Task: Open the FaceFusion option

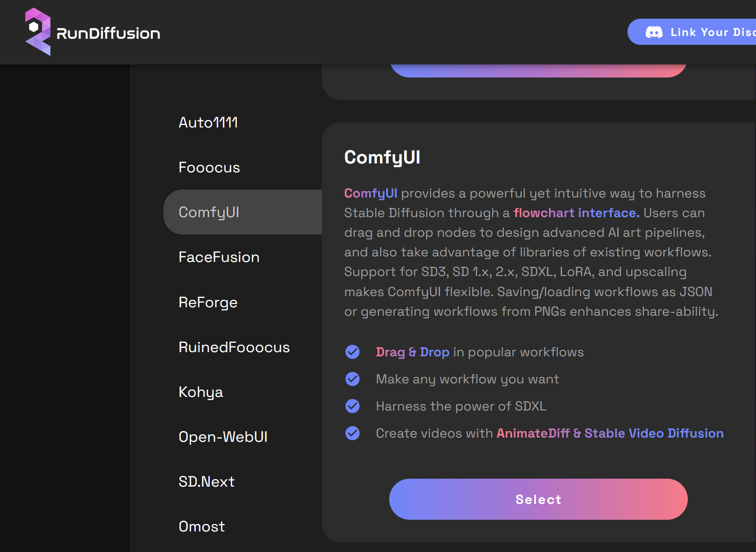Action: coord(219,257)
